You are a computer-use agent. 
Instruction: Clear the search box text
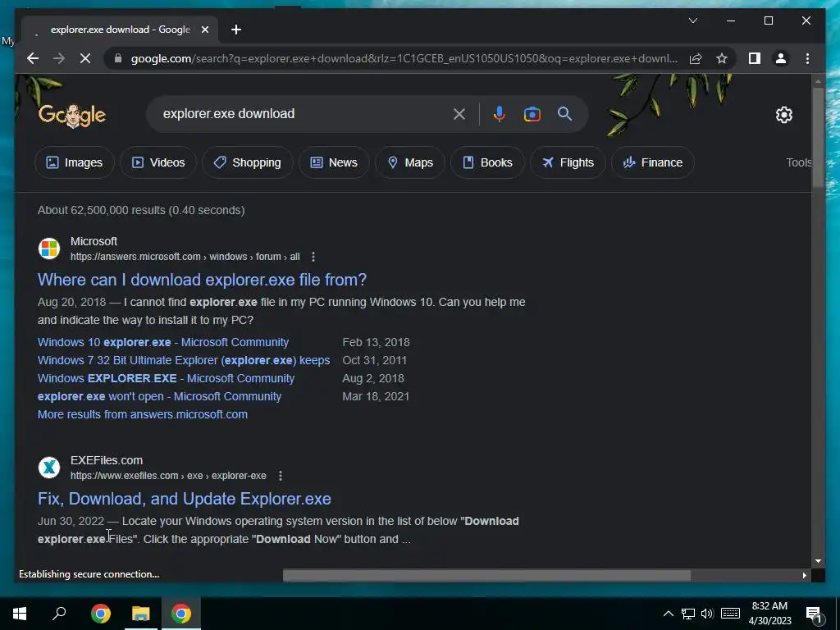[459, 113]
